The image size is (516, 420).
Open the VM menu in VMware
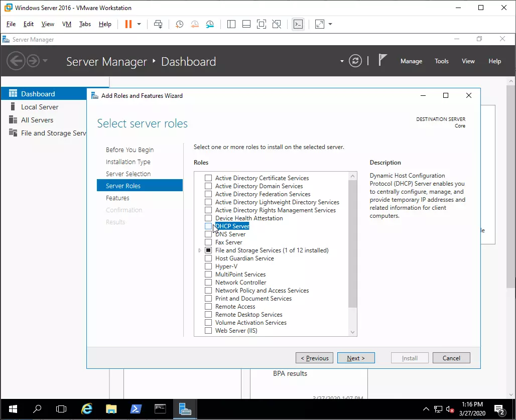(66, 24)
